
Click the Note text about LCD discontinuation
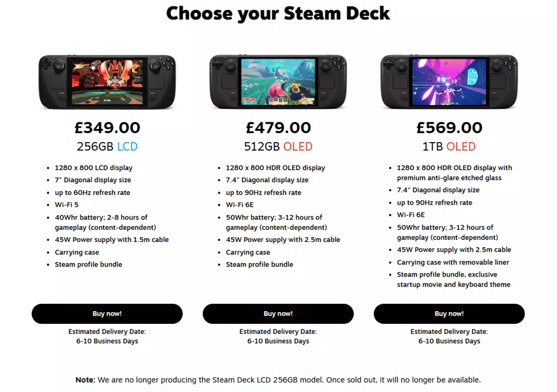[x=278, y=380]
